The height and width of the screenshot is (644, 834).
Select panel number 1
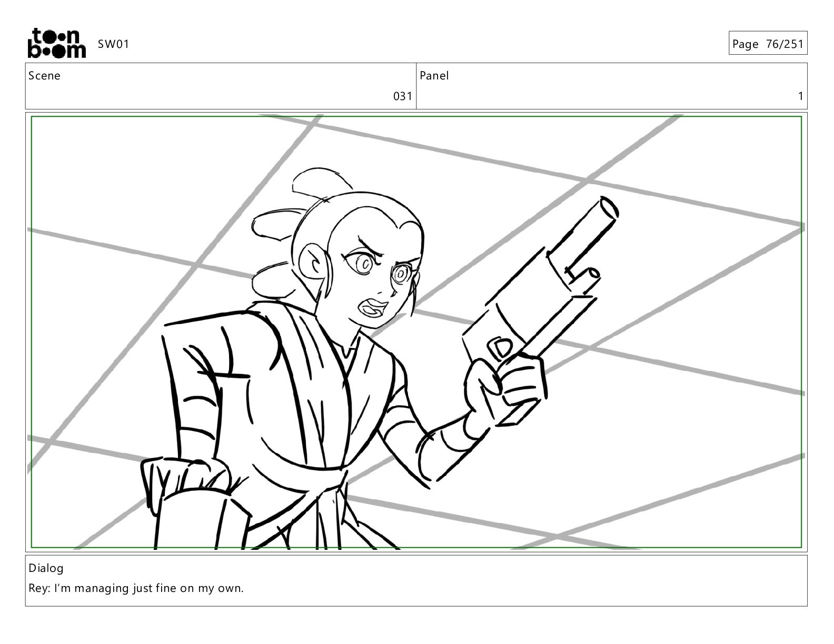(x=801, y=96)
